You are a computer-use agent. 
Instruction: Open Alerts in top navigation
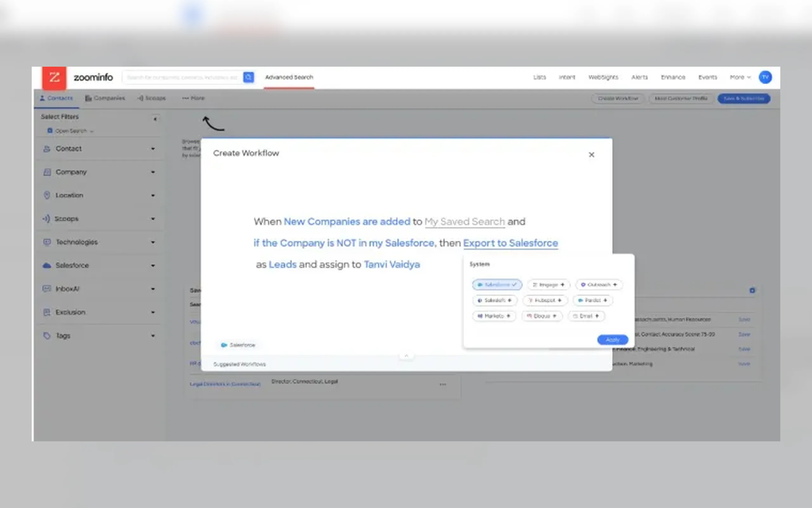click(x=639, y=77)
